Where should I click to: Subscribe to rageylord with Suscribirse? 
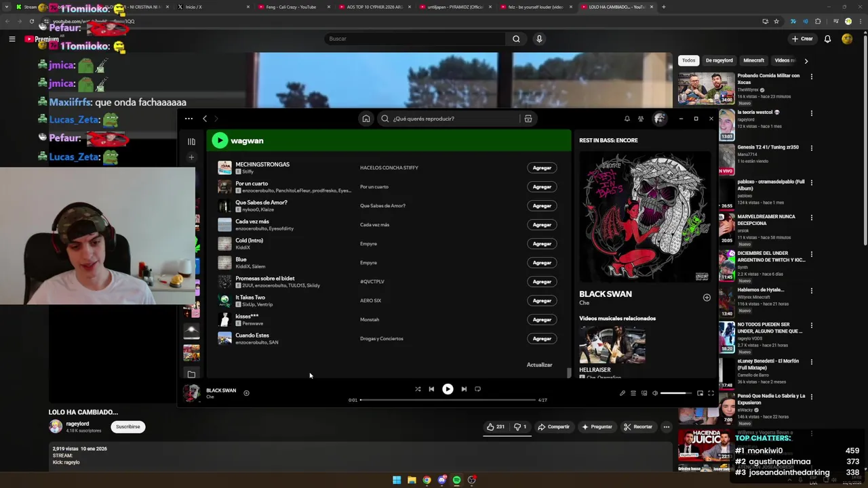click(127, 427)
